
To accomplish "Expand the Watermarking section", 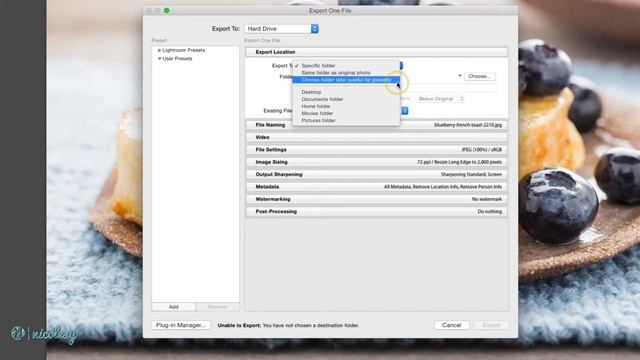I will [376, 199].
